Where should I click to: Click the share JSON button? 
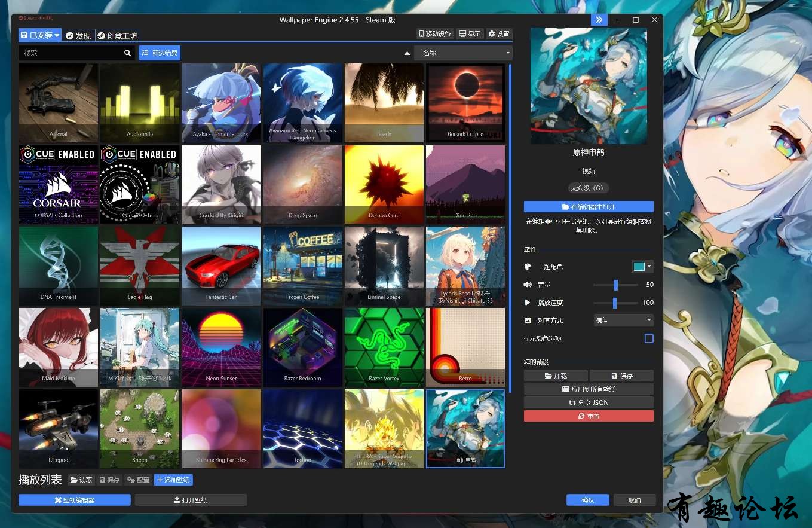pos(589,402)
